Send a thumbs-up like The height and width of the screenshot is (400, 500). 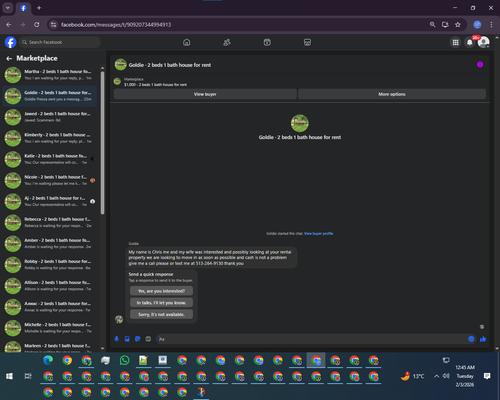[483, 339]
